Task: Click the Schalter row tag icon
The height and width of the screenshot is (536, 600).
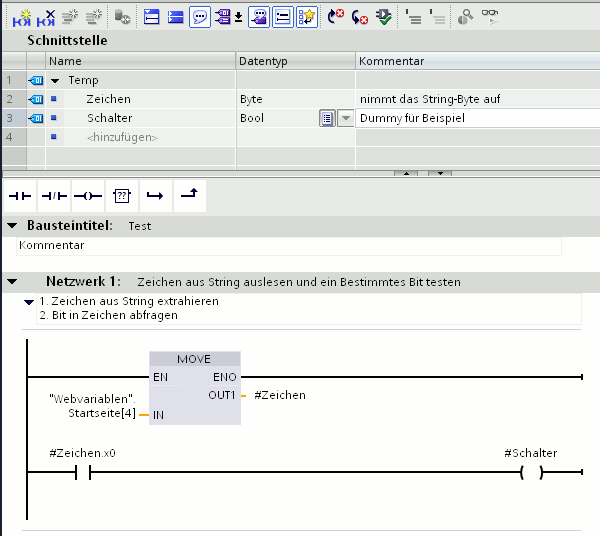Action: click(36, 118)
